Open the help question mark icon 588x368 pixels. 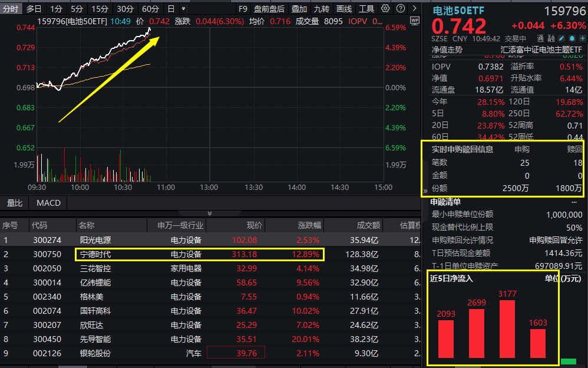pos(400,8)
